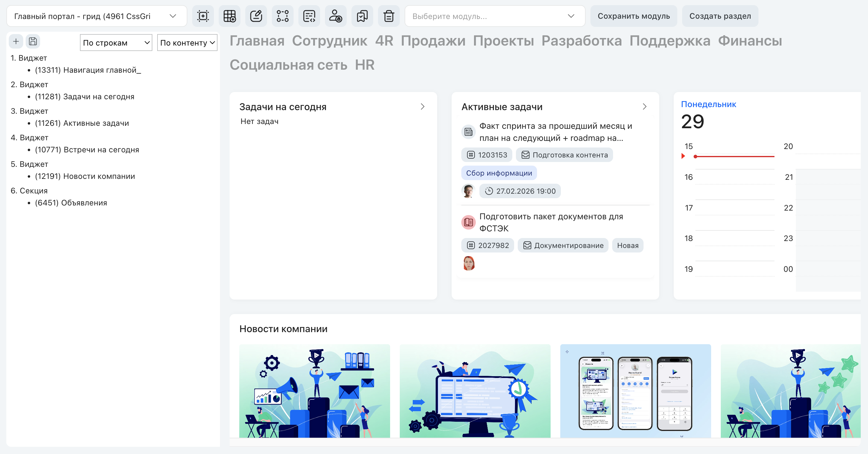Open task Факт спринта за прошедший месяц

(x=556, y=132)
